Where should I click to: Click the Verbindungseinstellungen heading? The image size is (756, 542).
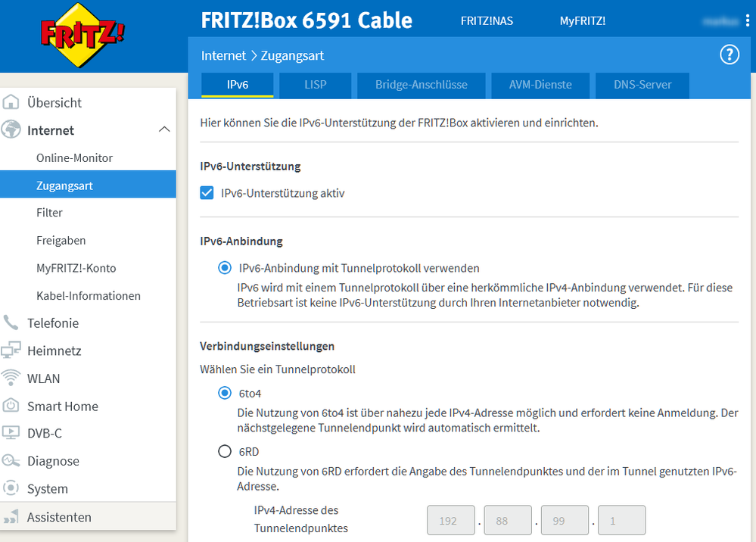pos(267,346)
